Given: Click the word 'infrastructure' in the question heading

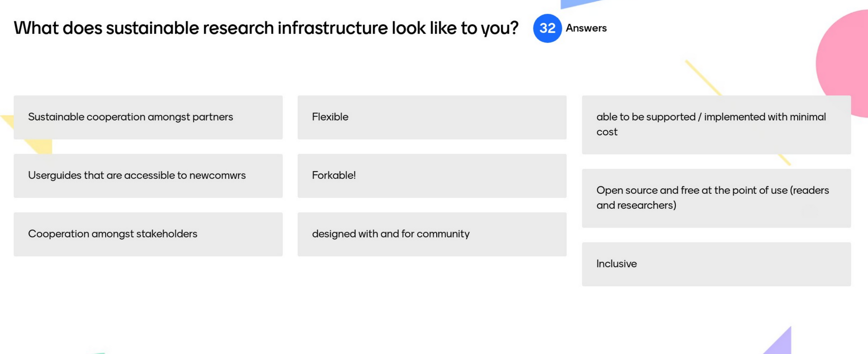Looking at the screenshot, I should point(332,28).
